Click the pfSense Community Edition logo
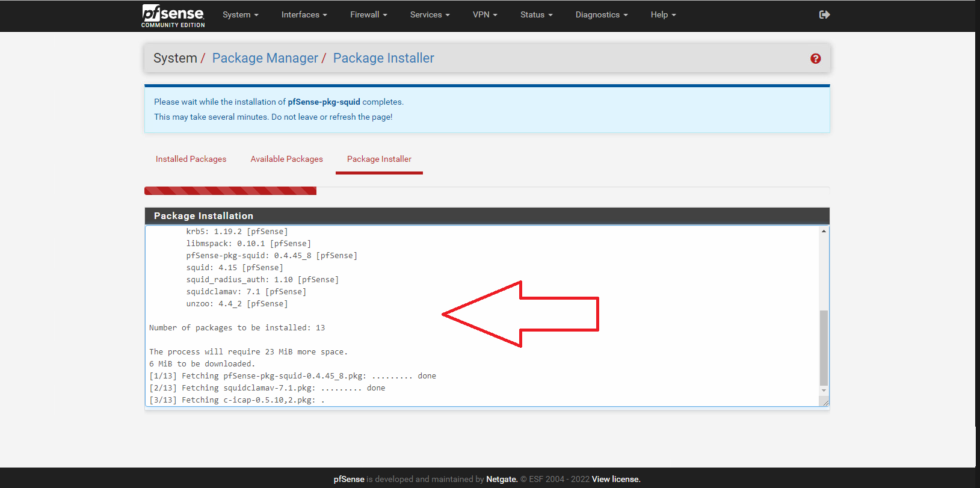Image resolution: width=980 pixels, height=488 pixels. coord(173,16)
